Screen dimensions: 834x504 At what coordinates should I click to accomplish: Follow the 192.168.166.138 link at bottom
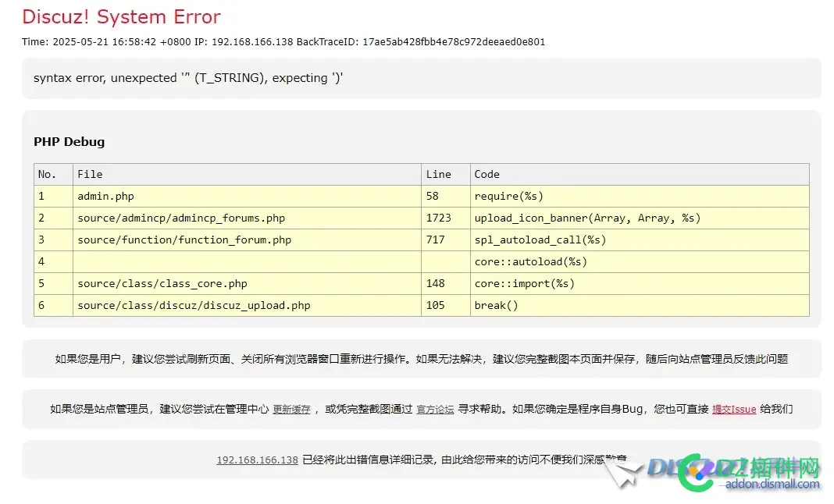pos(258,460)
